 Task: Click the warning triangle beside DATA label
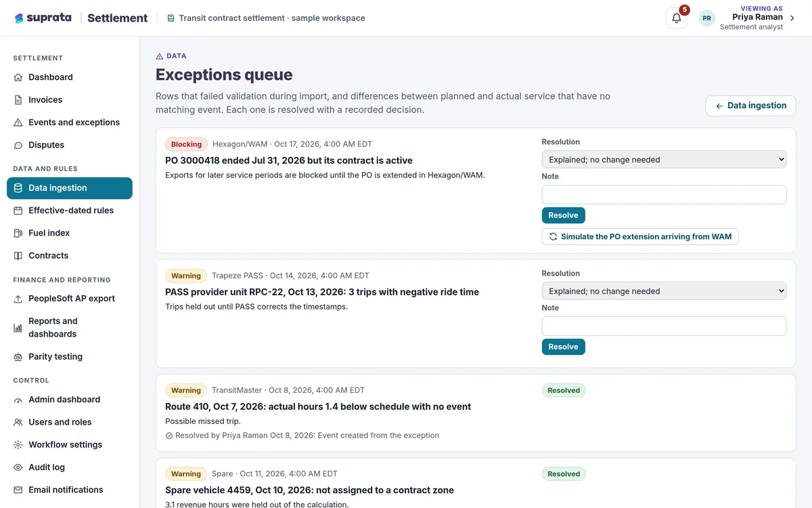pyautogui.click(x=160, y=56)
